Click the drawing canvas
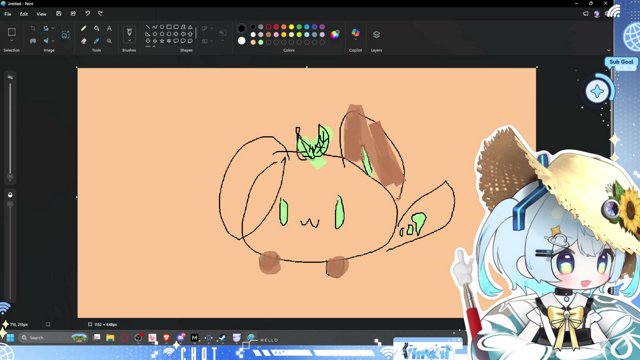 click(x=307, y=193)
